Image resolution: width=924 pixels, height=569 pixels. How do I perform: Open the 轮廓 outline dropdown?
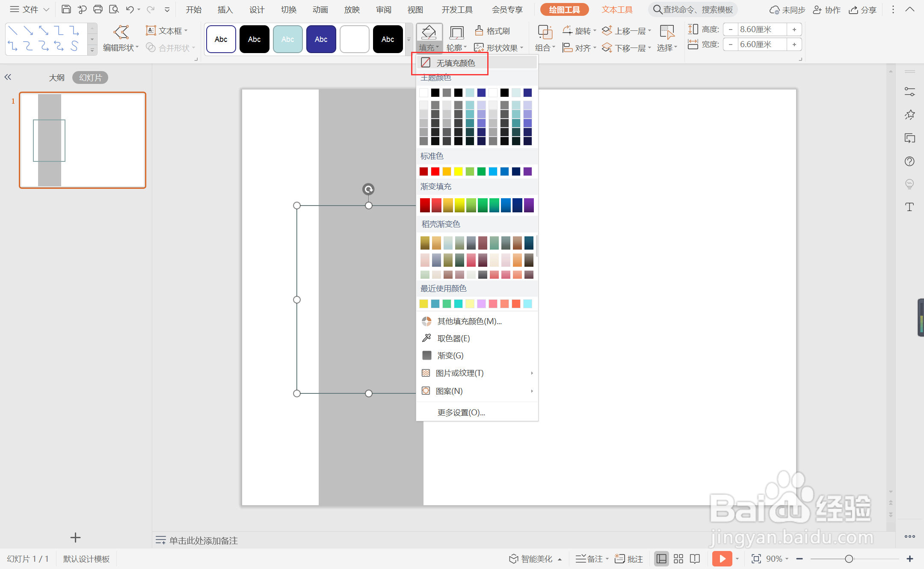[456, 48]
